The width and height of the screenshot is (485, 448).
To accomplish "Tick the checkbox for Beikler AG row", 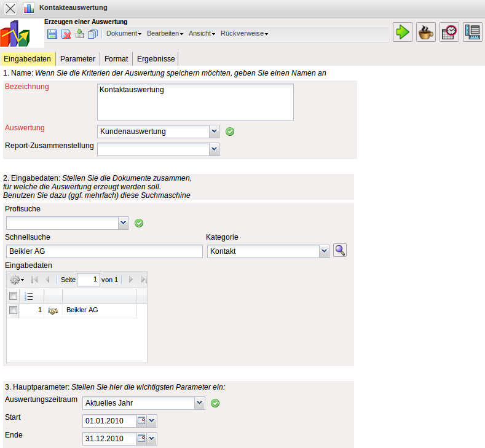I will (x=13, y=310).
